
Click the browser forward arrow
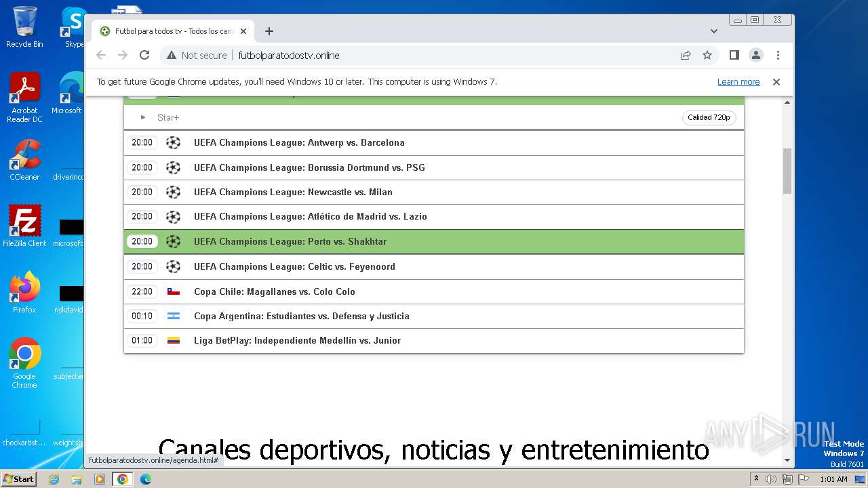pyautogui.click(x=123, y=55)
